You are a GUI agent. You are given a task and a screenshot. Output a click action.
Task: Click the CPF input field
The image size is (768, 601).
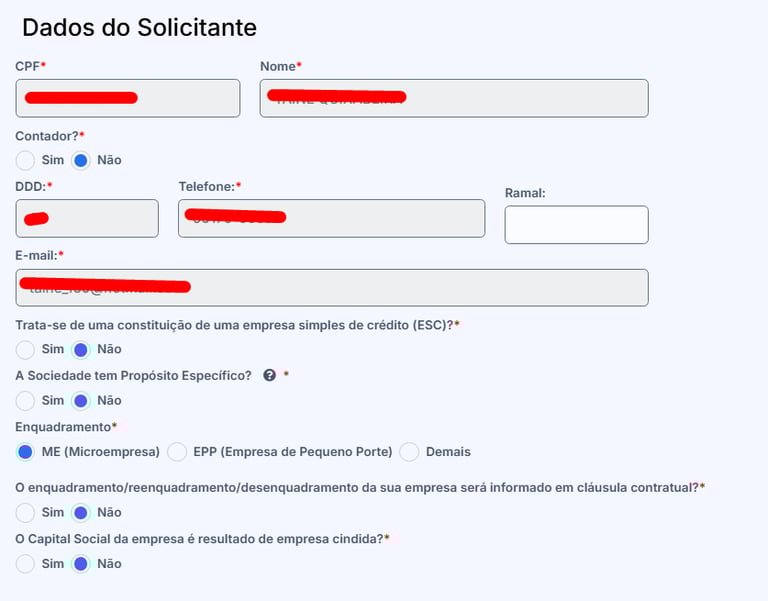(x=128, y=98)
